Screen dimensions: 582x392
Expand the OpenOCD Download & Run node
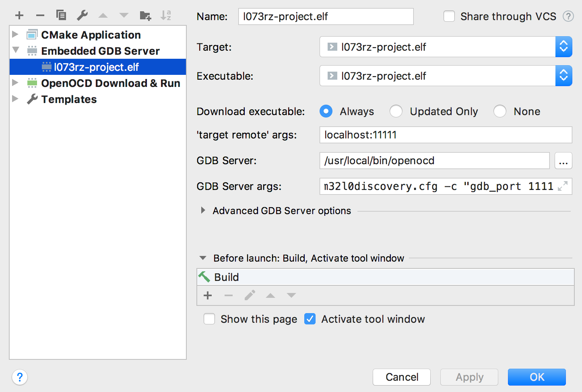(x=15, y=83)
